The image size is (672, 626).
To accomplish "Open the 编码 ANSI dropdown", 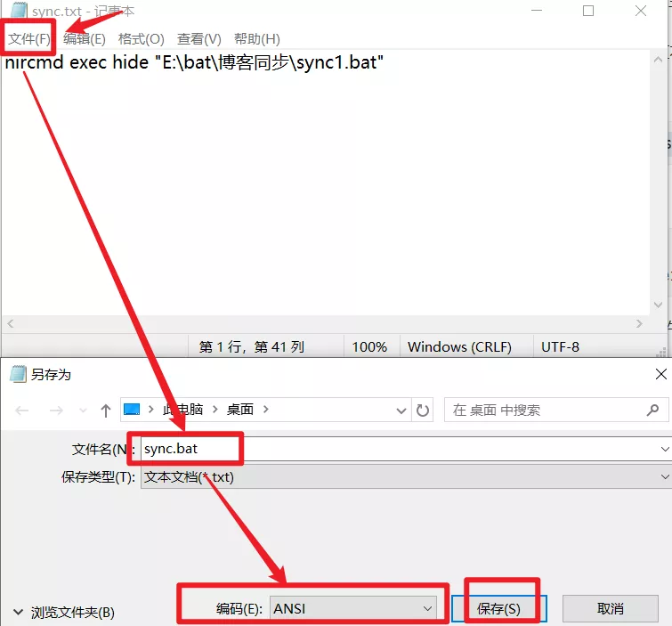I will click(353, 608).
